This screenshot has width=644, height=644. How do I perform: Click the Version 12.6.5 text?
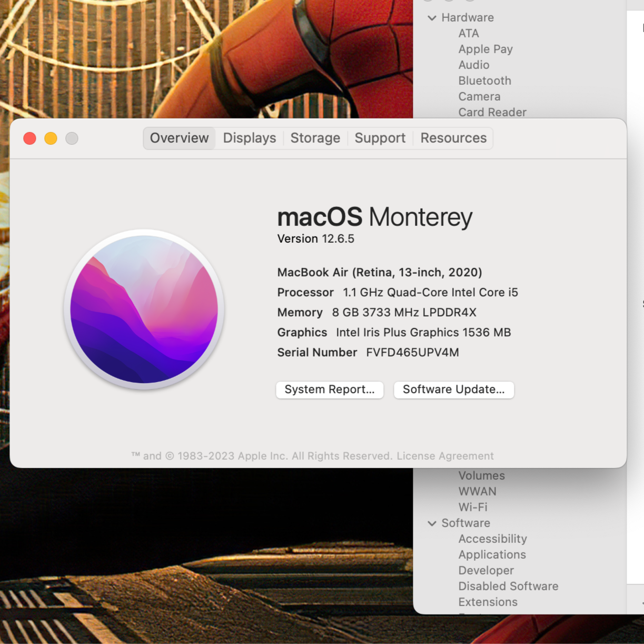(316, 239)
